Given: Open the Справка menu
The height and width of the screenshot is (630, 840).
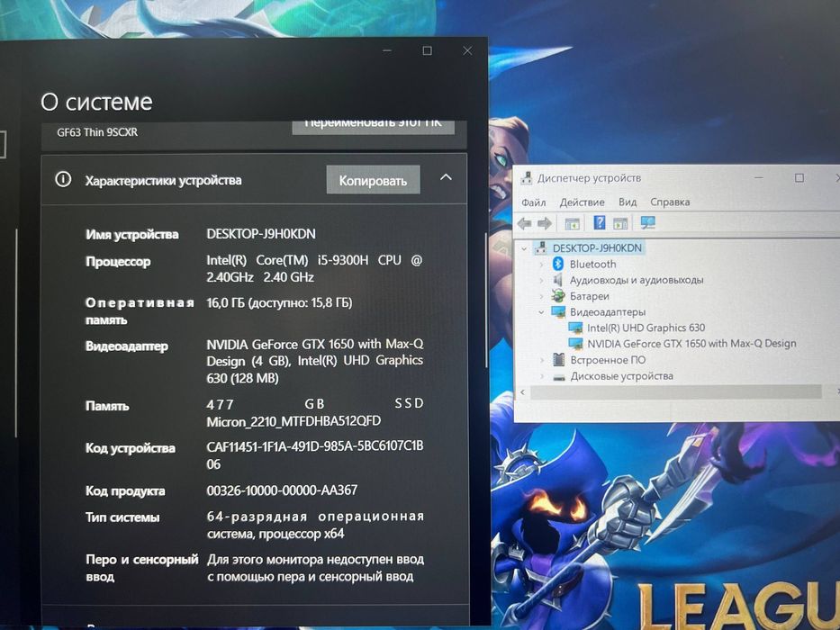Looking at the screenshot, I should 670,202.
